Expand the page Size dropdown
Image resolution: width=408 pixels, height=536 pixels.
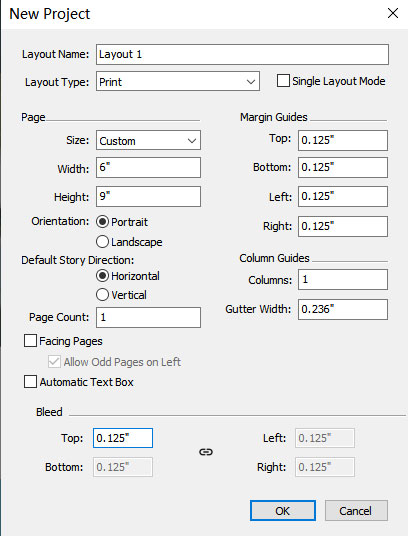coord(148,140)
